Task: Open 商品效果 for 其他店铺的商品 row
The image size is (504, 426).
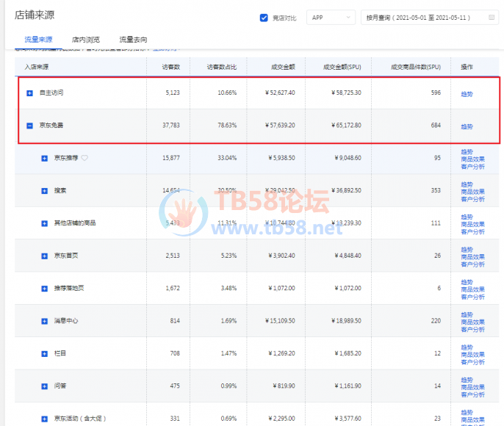Action: tap(472, 224)
